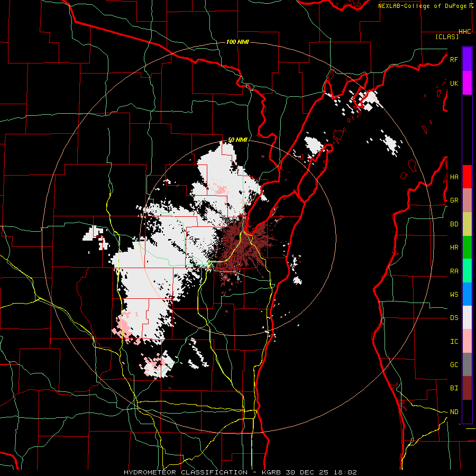Click the 'IC' legend label
Viewport: 476px width, 476px height.
454,342
